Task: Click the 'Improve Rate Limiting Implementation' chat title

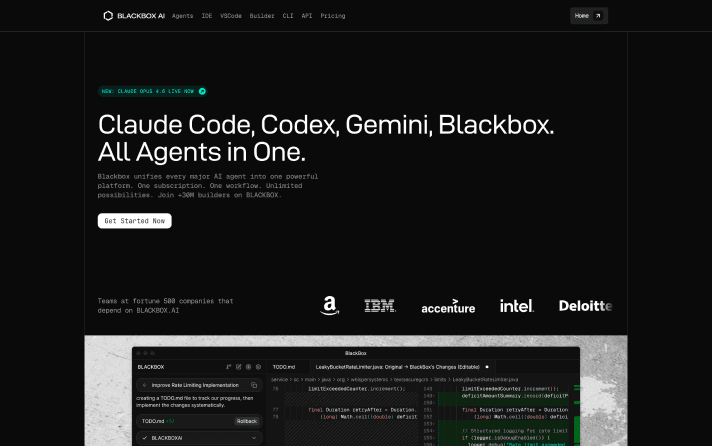Action: pos(195,385)
